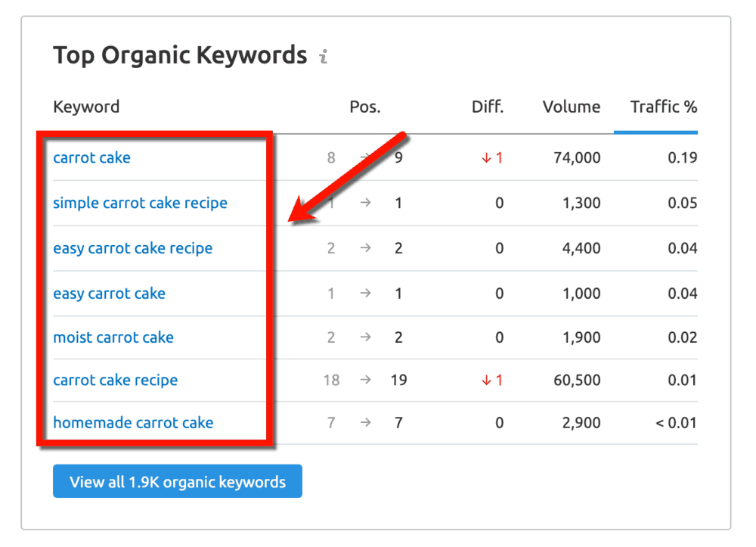
Task: Open the carrot cake keyword link
Action: click(x=91, y=157)
